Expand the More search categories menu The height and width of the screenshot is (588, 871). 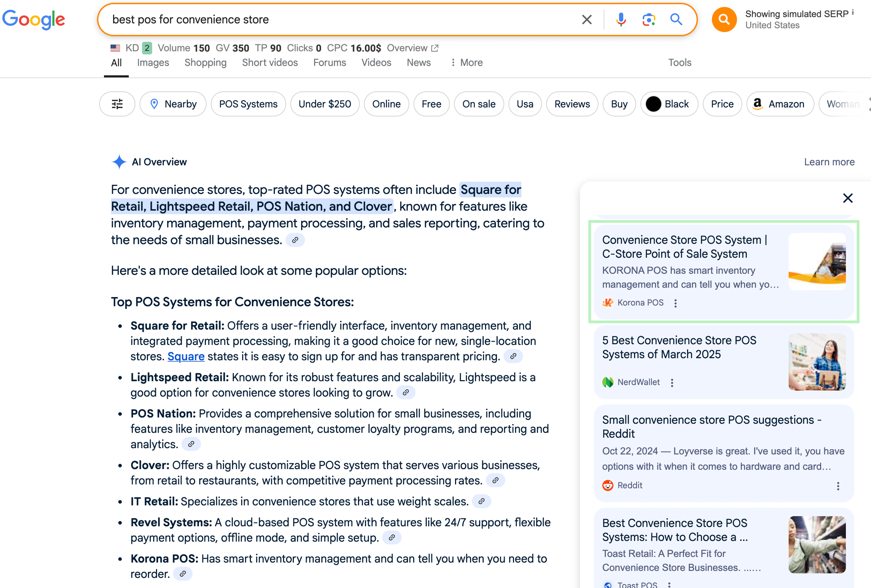tap(467, 62)
